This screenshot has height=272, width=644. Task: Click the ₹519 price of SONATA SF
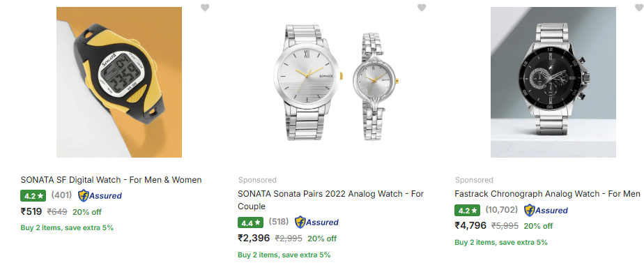pyautogui.click(x=31, y=211)
